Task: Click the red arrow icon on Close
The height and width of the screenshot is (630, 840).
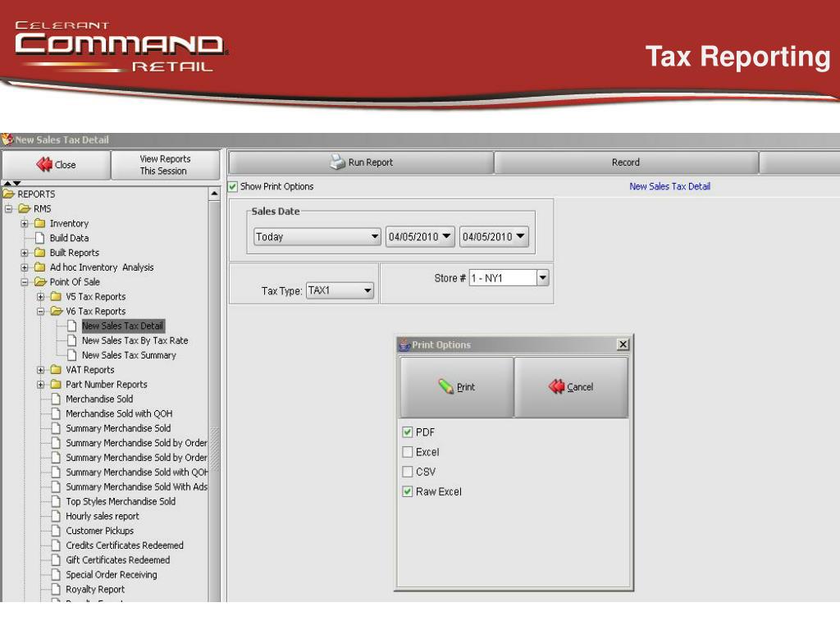Action: pyautogui.click(x=44, y=164)
